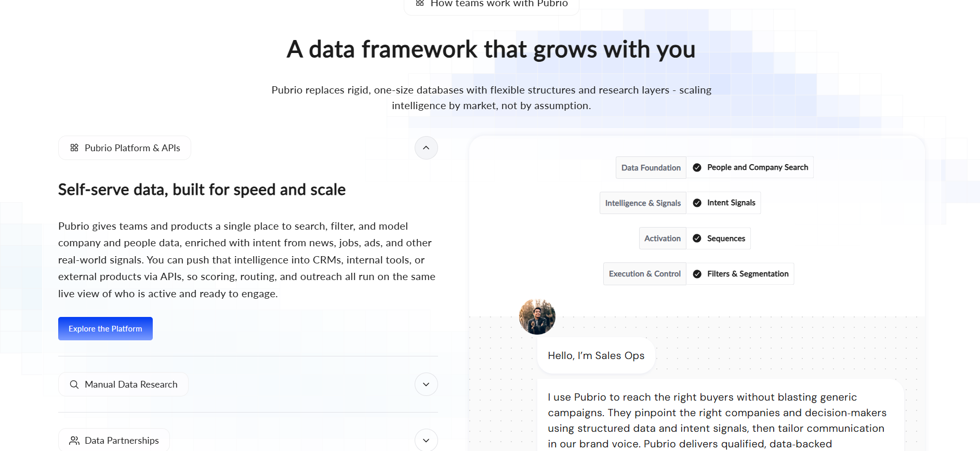Click the Self-serve data, built for speed heading
This screenshot has height=451, width=980.
[202, 190]
